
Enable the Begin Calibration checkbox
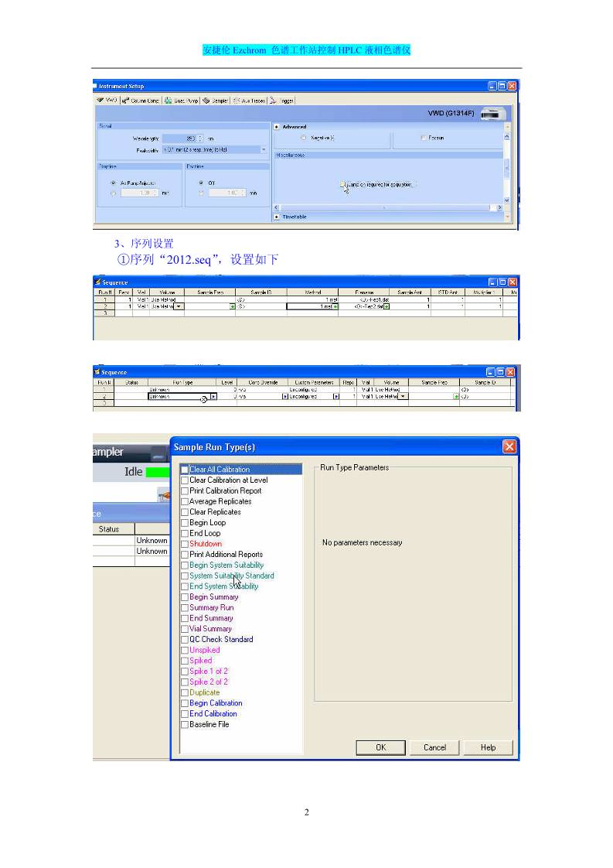(x=185, y=703)
